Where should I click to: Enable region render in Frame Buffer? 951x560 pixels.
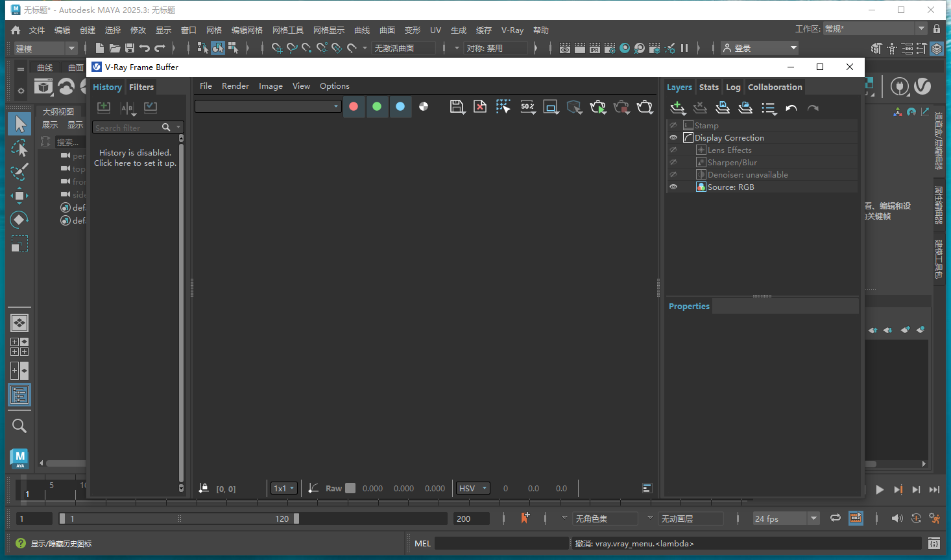[551, 107]
